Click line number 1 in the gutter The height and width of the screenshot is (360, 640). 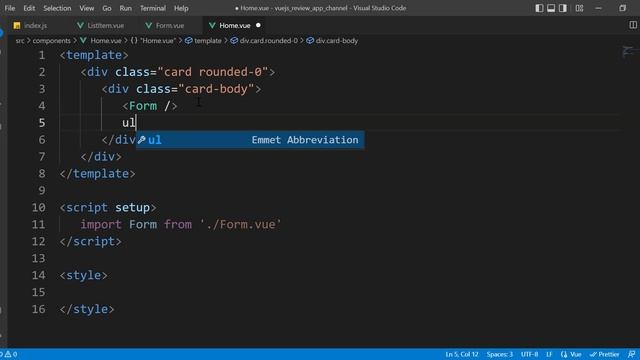tap(42, 55)
